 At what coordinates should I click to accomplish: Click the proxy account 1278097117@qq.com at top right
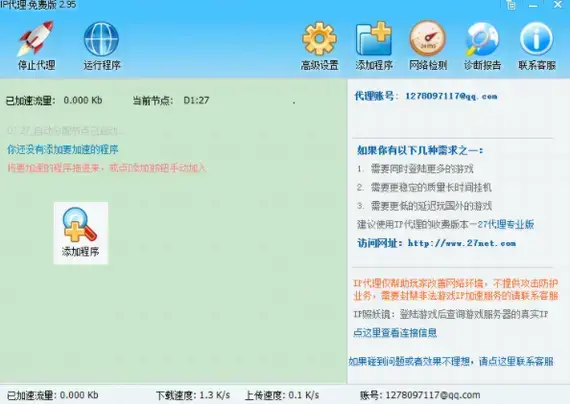coord(451,96)
